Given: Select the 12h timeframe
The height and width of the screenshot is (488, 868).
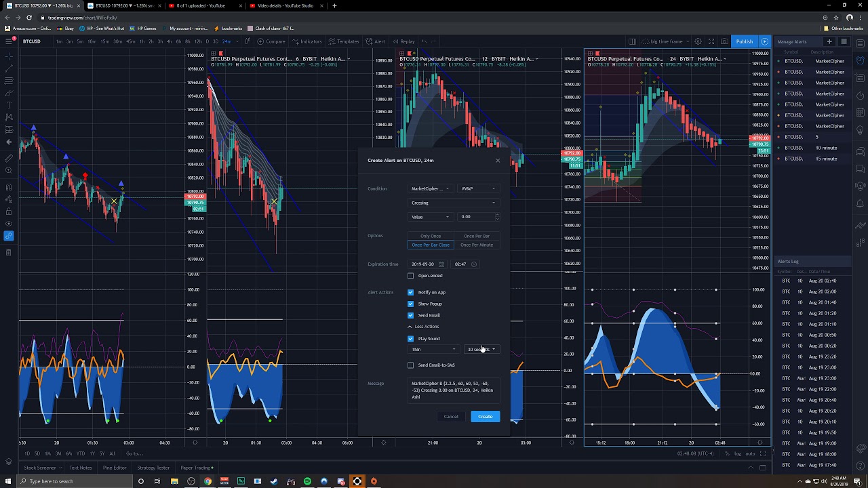Looking at the screenshot, I should pyautogui.click(x=197, y=41).
